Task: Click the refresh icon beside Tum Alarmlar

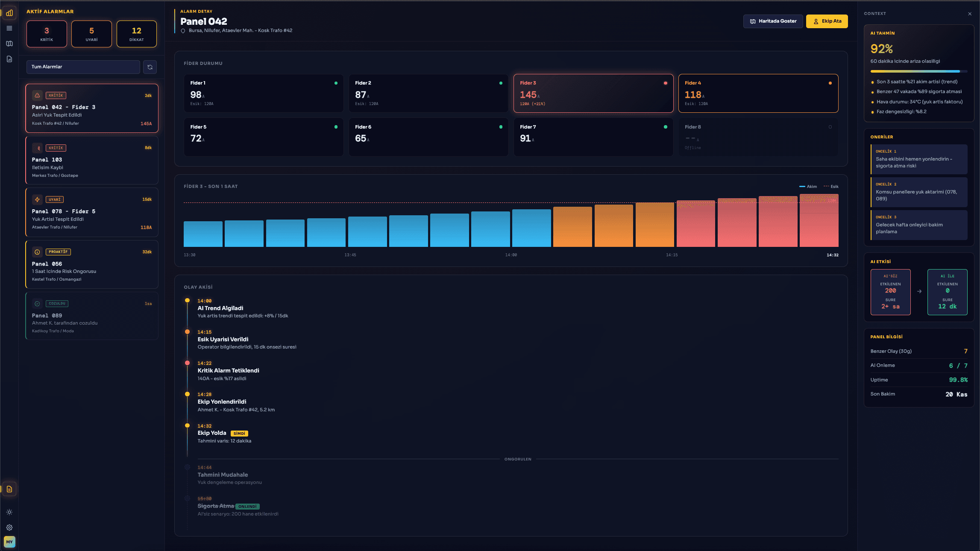Action: click(x=150, y=67)
